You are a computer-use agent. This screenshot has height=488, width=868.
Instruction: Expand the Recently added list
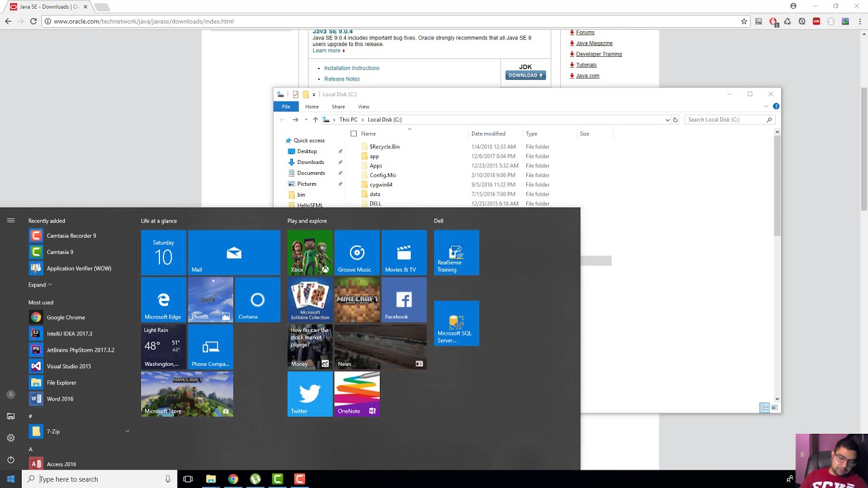pos(40,285)
